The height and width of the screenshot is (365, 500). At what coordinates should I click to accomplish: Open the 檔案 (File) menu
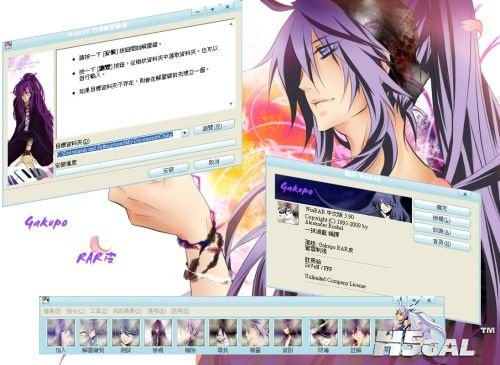click(x=52, y=311)
